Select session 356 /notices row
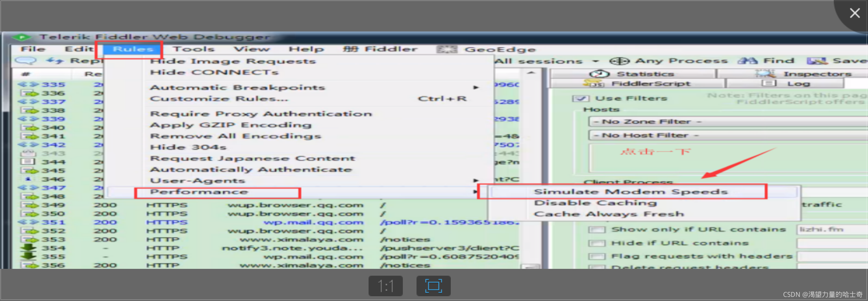The width and height of the screenshot is (868, 301). pos(269,265)
